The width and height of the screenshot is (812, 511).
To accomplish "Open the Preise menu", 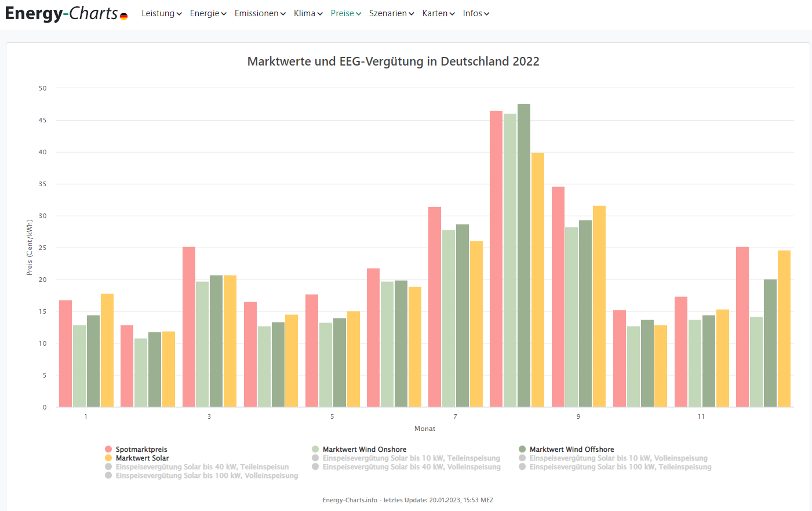I will [345, 13].
